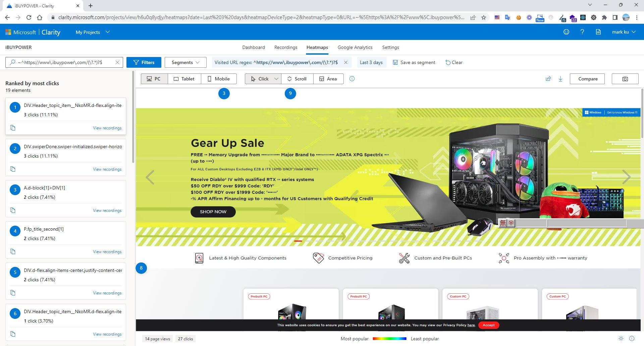Toggle the brightness sun icon in the footer
Image resolution: width=644 pixels, height=346 pixels.
621,339
